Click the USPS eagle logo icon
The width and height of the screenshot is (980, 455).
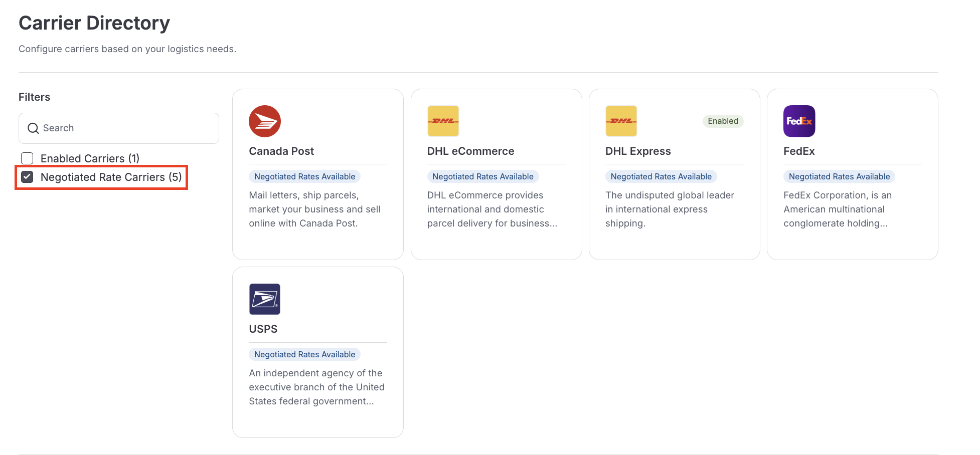pyautogui.click(x=264, y=299)
